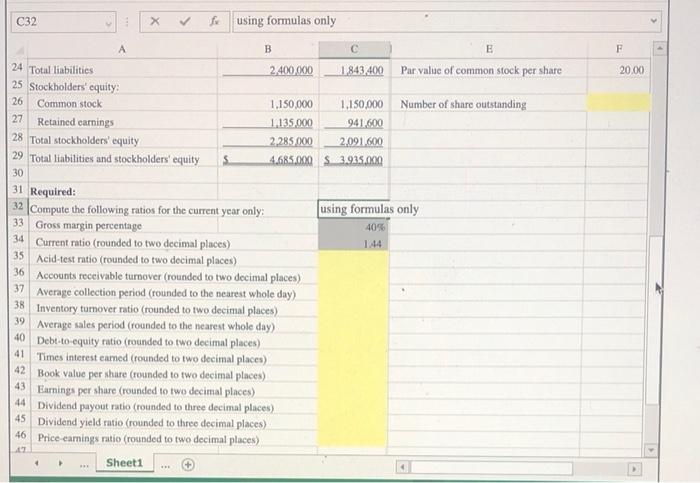The width and height of the screenshot is (700, 483).
Task: Click yellow cell for Book value per share
Action: click(x=353, y=374)
